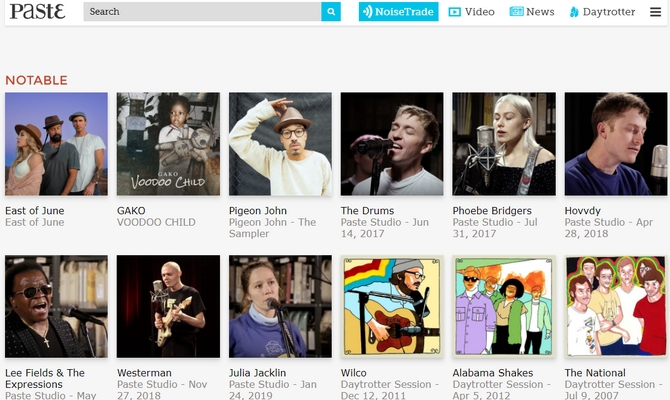Open the Hovvdy thumbnail
670x400 pixels.
click(616, 144)
